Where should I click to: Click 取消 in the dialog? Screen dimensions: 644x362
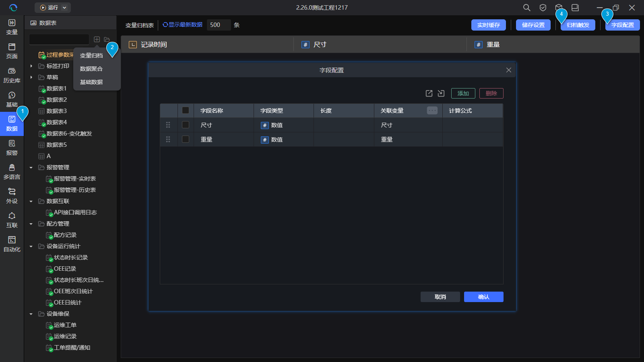point(440,297)
